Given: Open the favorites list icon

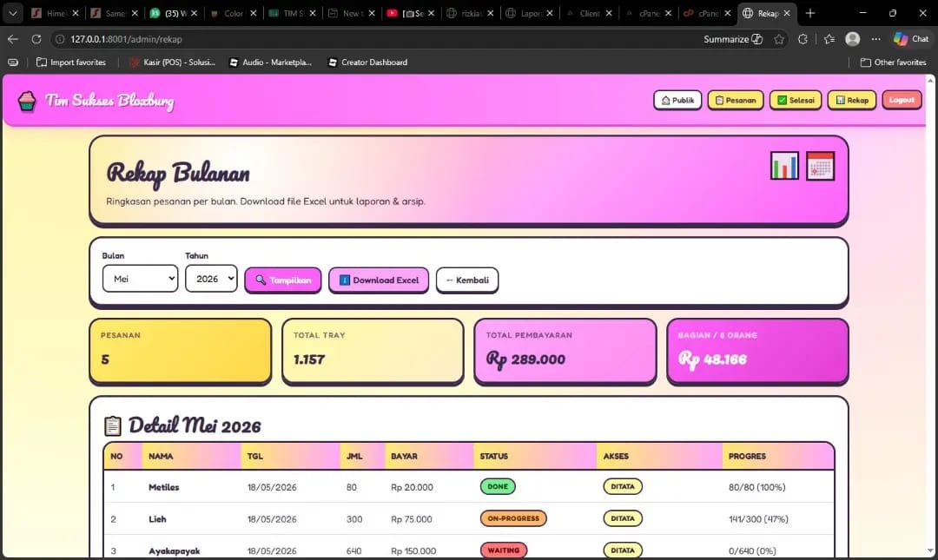Looking at the screenshot, I should [x=829, y=39].
